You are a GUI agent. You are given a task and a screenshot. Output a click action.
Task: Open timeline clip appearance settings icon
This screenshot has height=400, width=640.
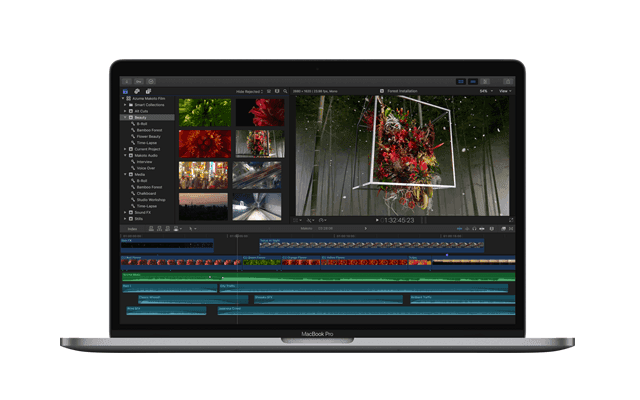click(492, 229)
